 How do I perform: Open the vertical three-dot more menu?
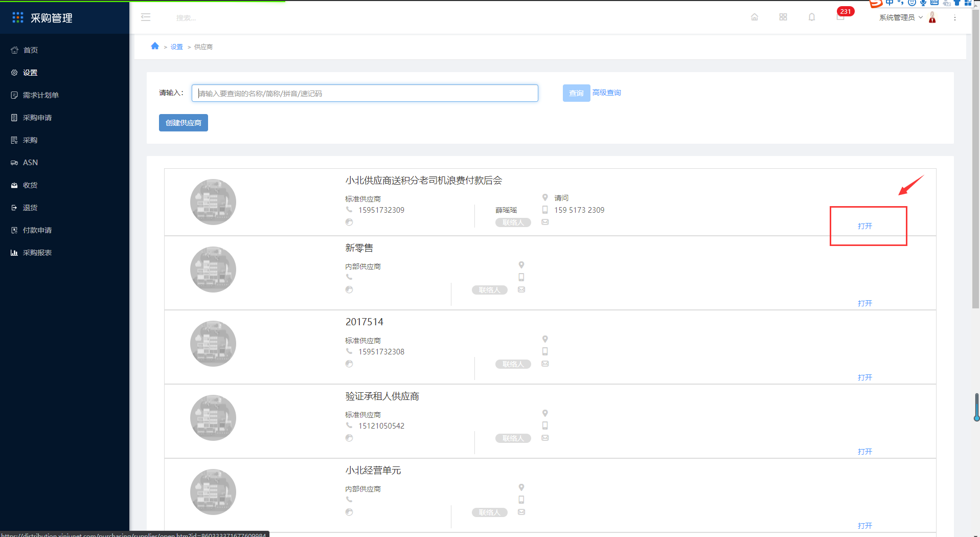click(955, 17)
